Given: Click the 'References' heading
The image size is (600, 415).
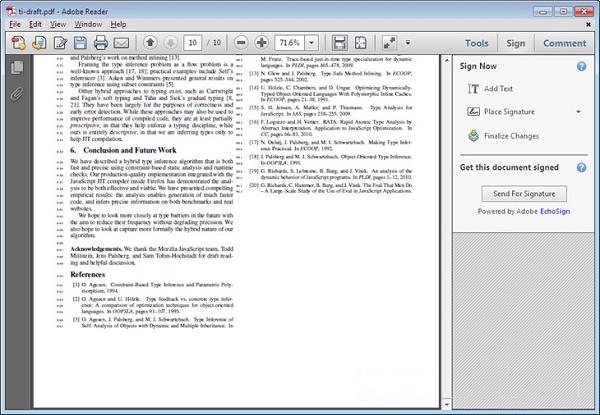Looking at the screenshot, I should point(88,275).
